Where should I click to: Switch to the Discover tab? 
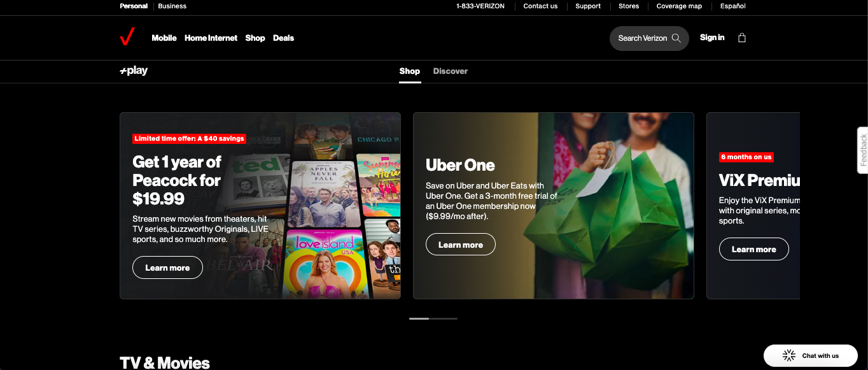[451, 71]
